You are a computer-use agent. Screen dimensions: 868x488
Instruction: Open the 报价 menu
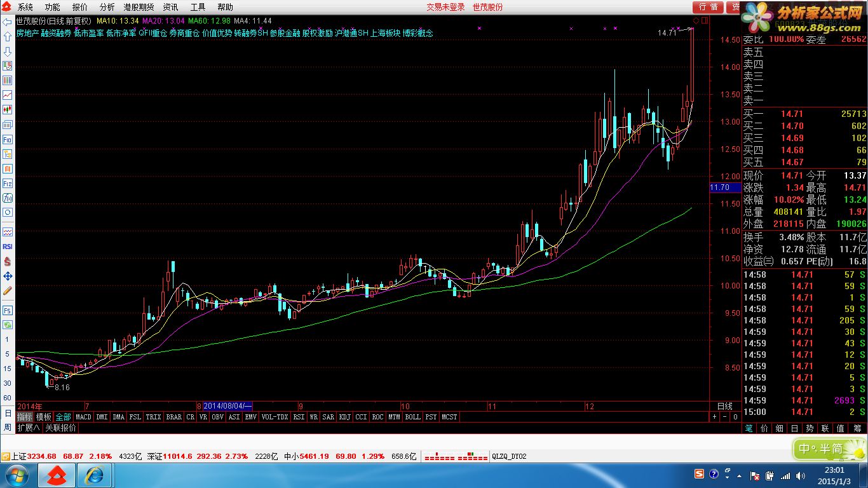(x=80, y=7)
